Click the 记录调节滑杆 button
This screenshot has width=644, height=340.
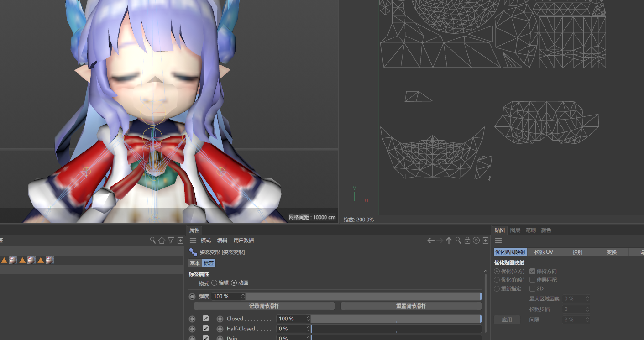point(264,306)
